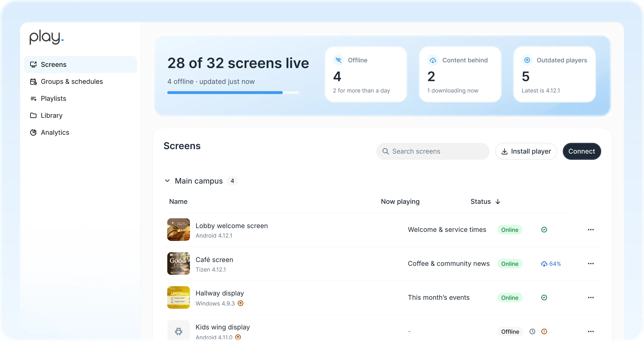Click Lobby welcome screen synced checkmark icon
Viewport: 644px width, 341px height.
coord(544,230)
